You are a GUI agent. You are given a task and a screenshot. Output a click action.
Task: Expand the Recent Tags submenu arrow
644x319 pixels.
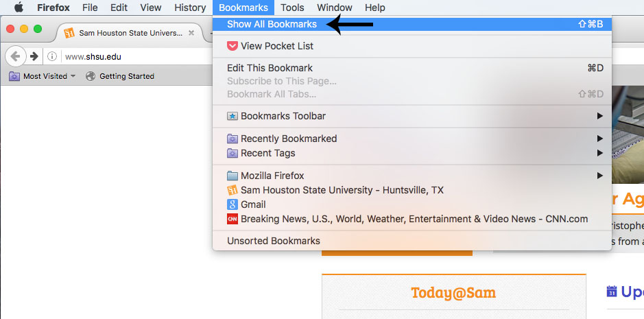tap(599, 154)
